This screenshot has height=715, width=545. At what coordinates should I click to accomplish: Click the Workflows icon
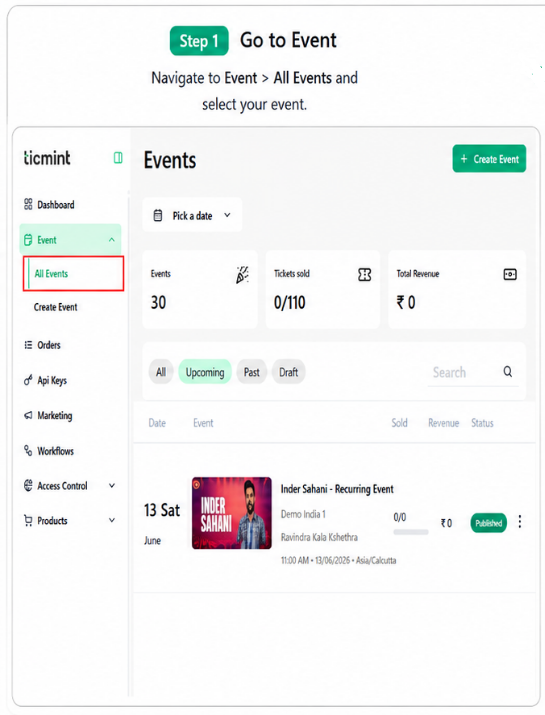(28, 451)
